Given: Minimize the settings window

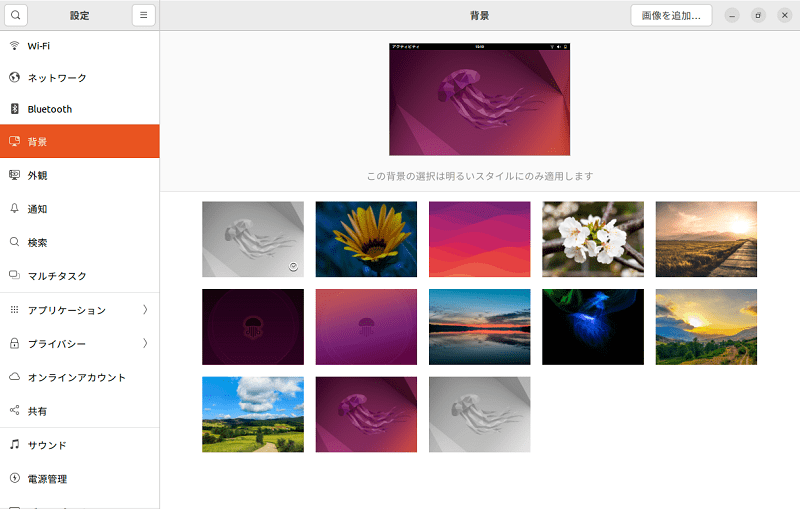Looking at the screenshot, I should [732, 15].
